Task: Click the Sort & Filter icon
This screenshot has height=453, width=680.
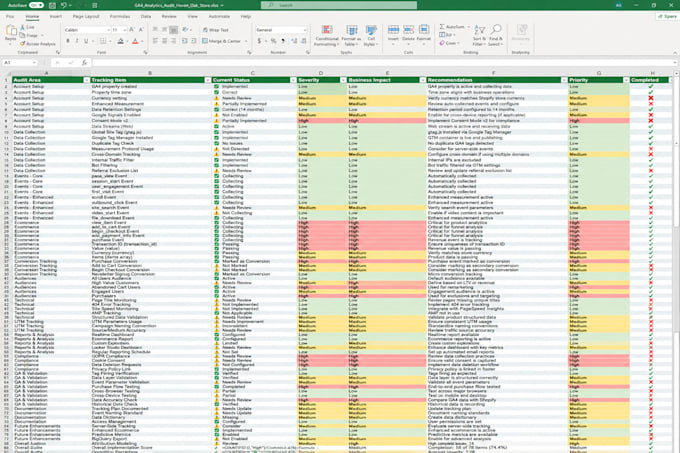Action: [x=479, y=35]
